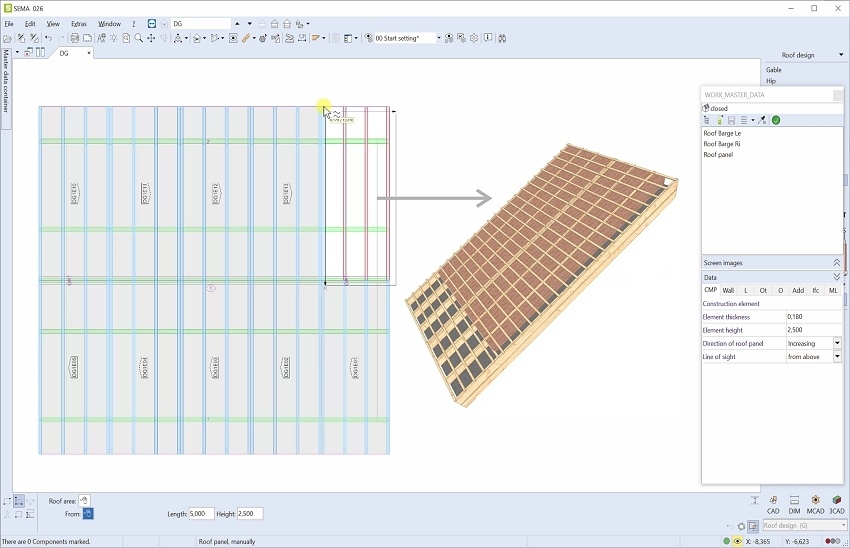
Task: Click the undo arrow icon
Action: pyautogui.click(x=49, y=38)
